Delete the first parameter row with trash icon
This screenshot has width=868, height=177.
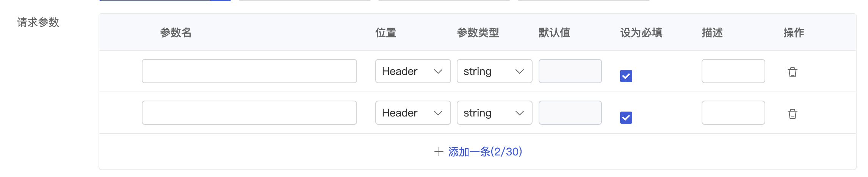792,72
